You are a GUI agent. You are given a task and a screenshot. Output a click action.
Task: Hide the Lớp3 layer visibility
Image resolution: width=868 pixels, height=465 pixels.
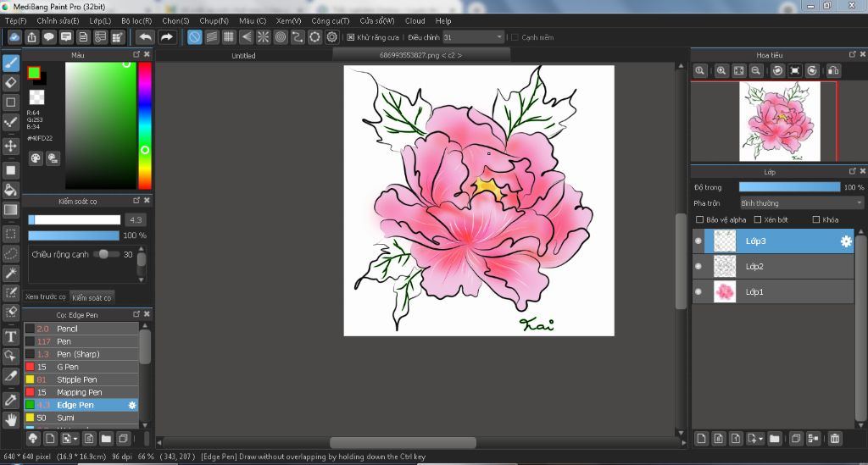pyautogui.click(x=698, y=241)
